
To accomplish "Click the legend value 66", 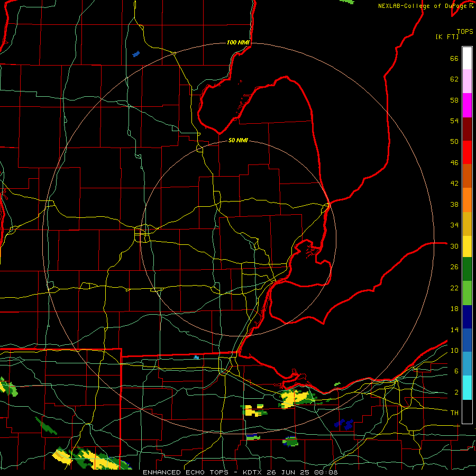I will [454, 59].
